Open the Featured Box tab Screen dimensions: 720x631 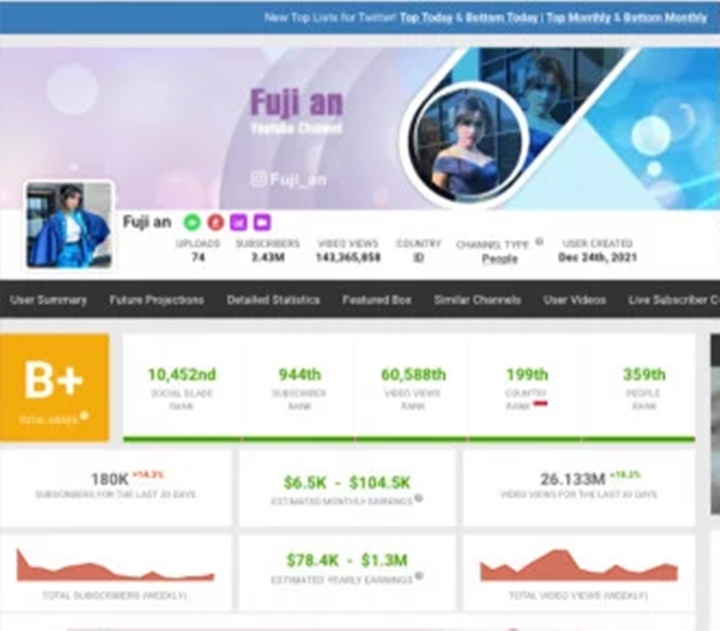pos(377,300)
